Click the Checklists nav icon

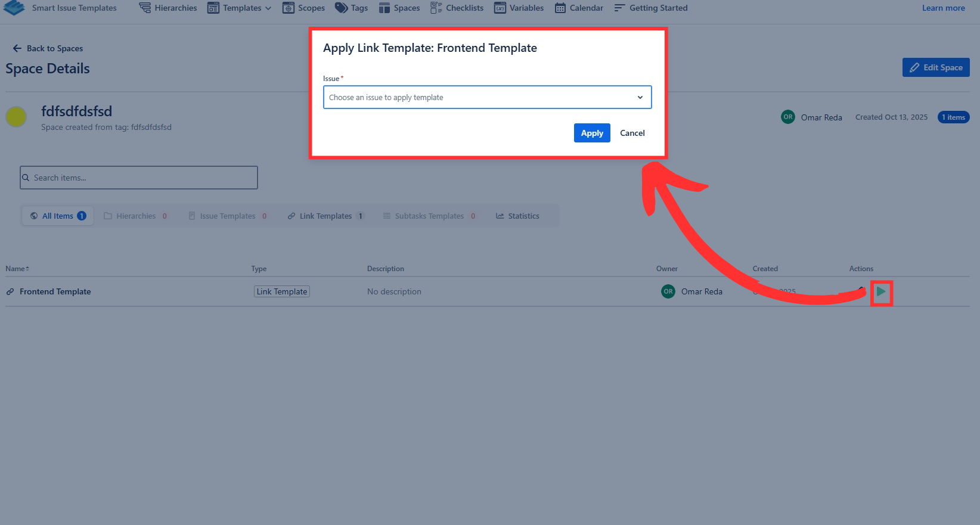[436, 8]
